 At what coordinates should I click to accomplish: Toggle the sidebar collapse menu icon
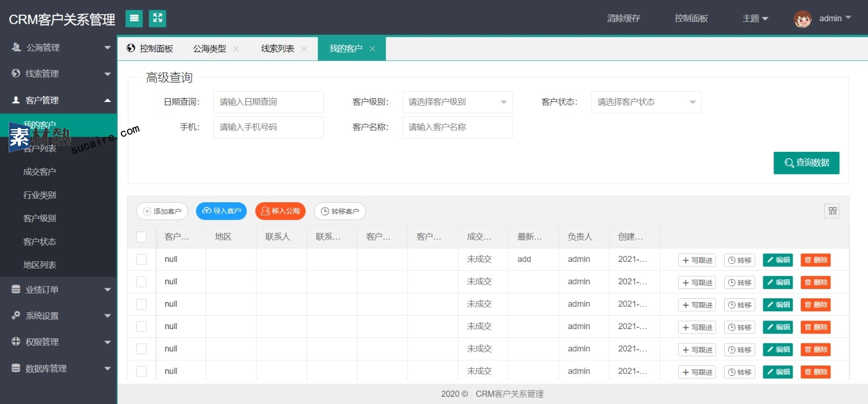[134, 18]
